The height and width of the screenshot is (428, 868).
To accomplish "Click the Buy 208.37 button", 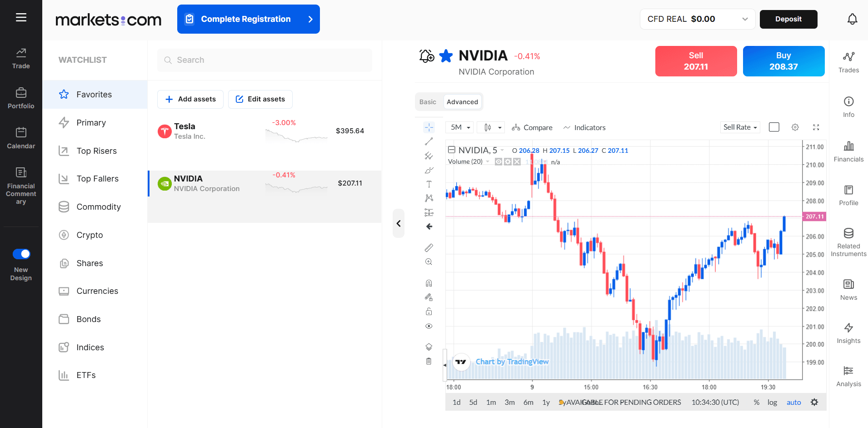I will tap(783, 61).
